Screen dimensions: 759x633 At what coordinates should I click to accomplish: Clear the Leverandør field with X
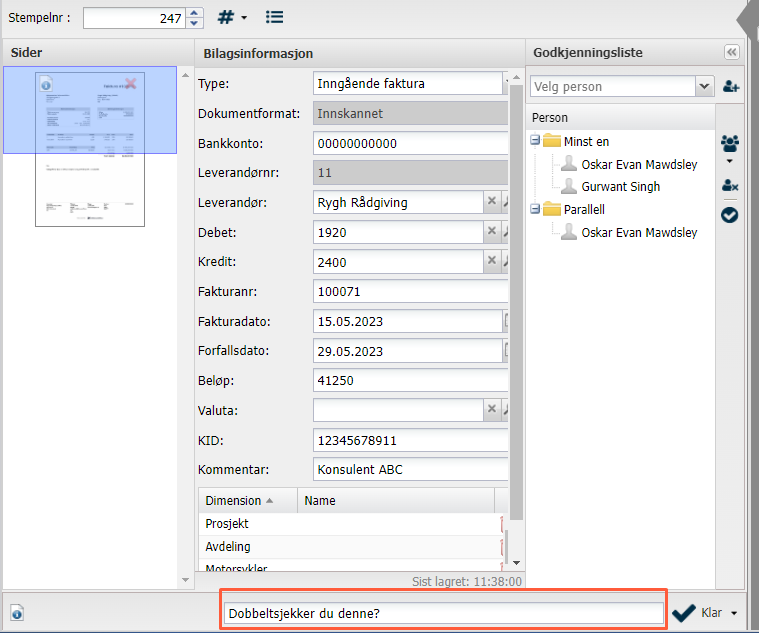[x=491, y=202]
